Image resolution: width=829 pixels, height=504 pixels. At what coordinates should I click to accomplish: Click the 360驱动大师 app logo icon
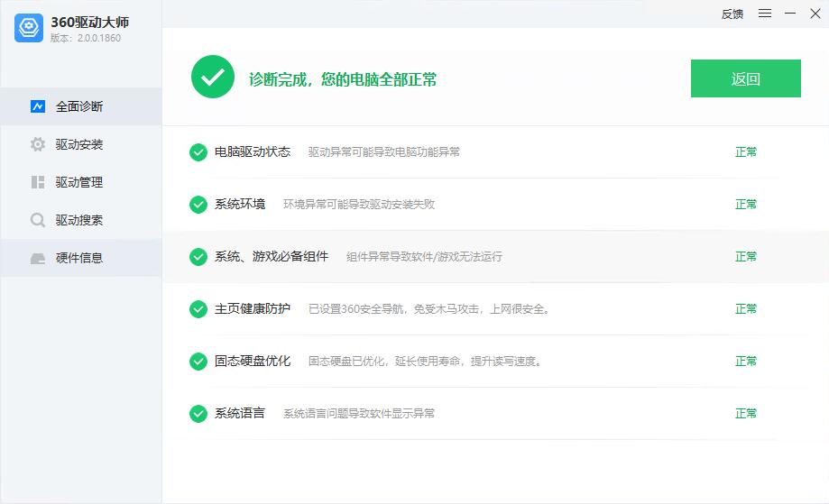(x=29, y=29)
